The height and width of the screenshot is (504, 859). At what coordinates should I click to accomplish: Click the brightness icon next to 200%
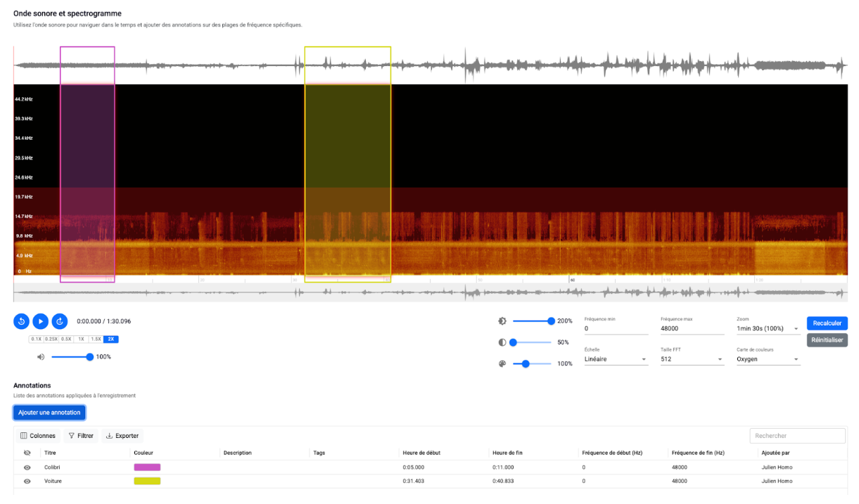coord(502,321)
